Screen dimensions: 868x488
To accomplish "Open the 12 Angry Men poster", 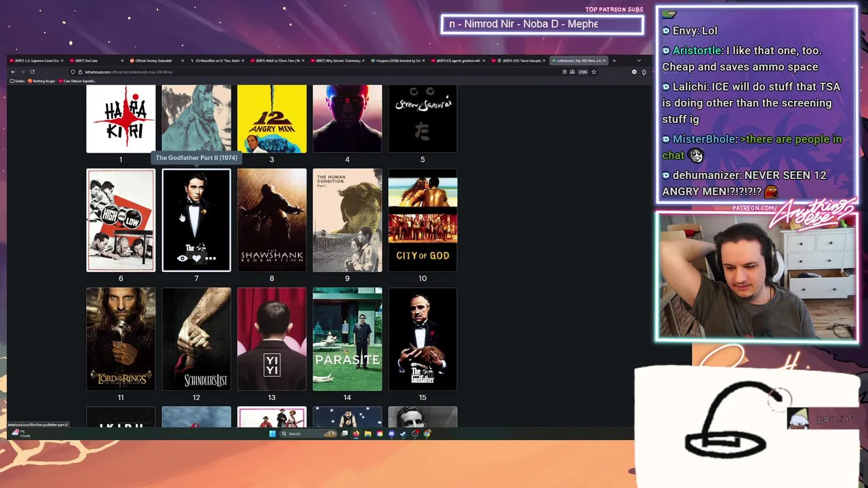I will pyautogui.click(x=272, y=119).
